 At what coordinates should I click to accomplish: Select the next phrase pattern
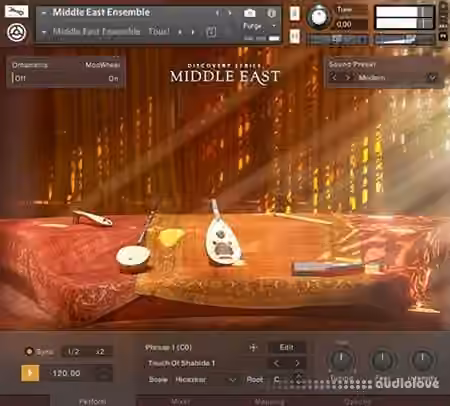tap(297, 363)
